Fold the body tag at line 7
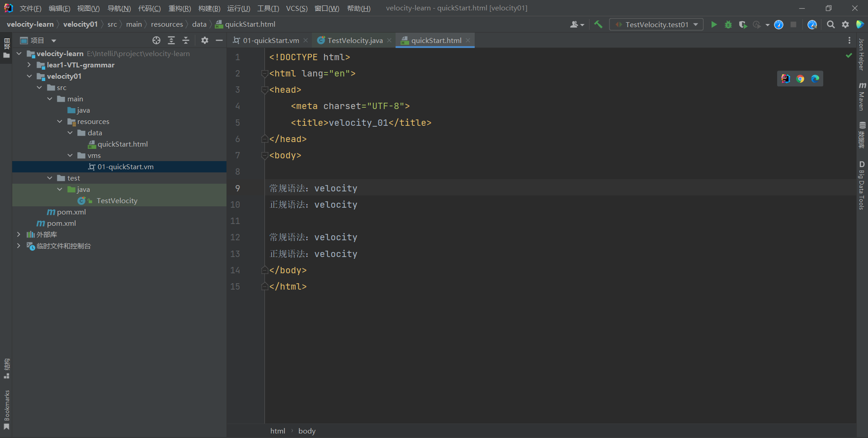 (x=265, y=156)
